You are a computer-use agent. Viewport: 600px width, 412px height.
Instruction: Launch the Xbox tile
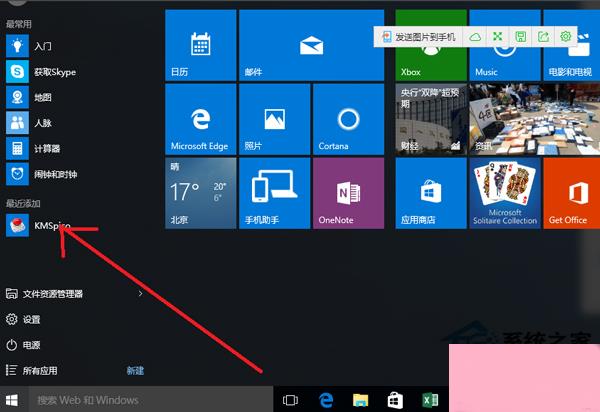(x=431, y=45)
